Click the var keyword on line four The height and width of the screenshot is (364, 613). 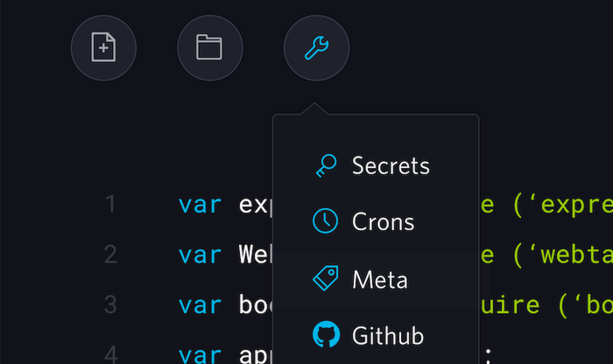click(200, 354)
